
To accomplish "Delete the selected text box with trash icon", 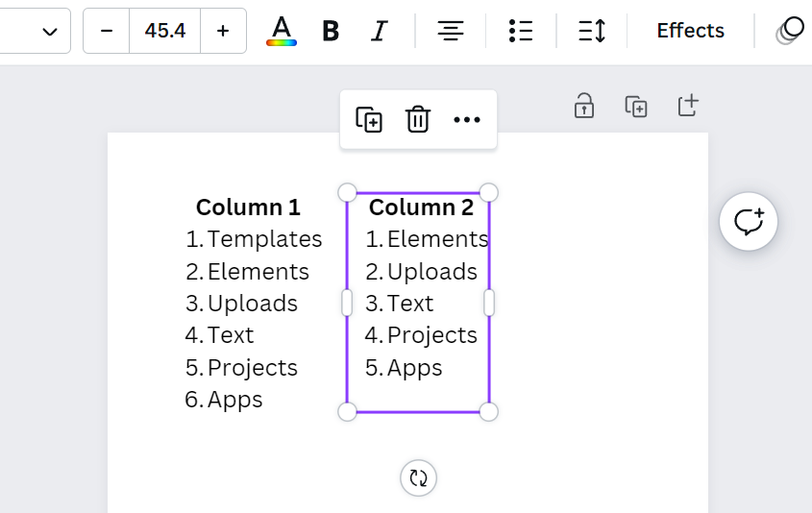I will click(x=418, y=120).
